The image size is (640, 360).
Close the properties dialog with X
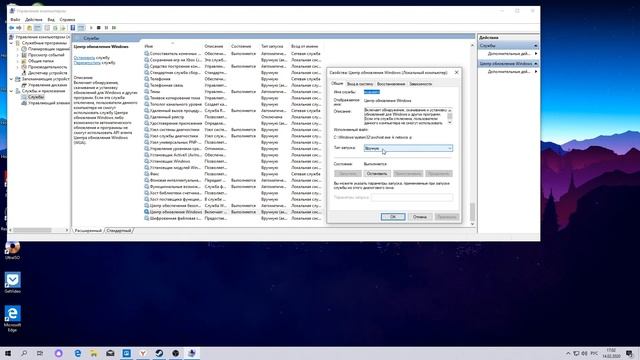click(456, 72)
